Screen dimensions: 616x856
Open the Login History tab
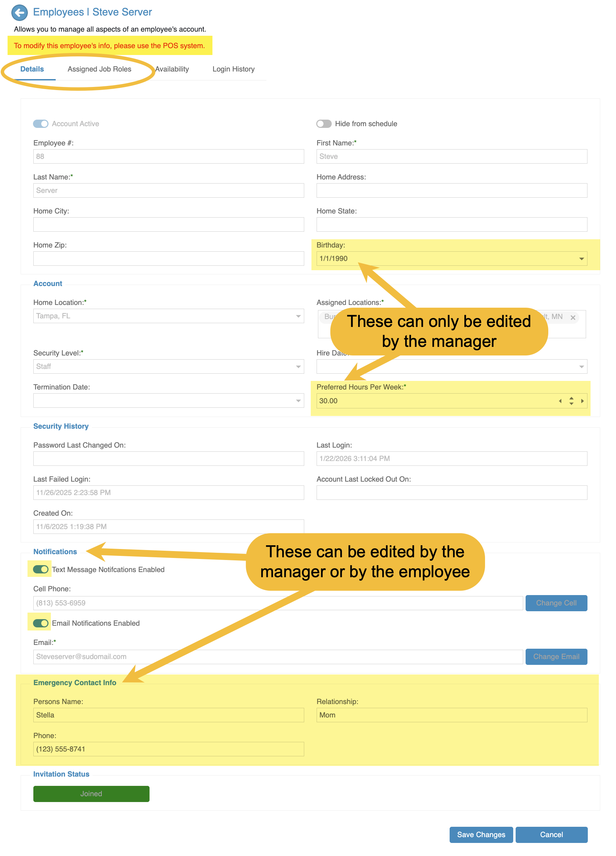pos(233,69)
